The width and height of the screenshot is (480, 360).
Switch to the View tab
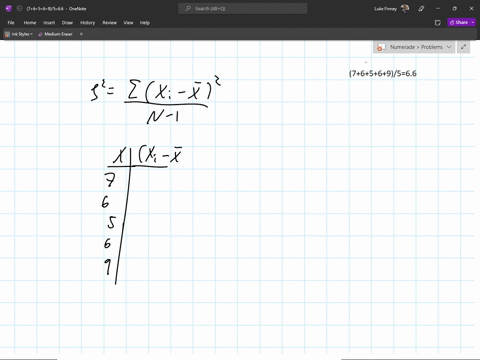(128, 23)
